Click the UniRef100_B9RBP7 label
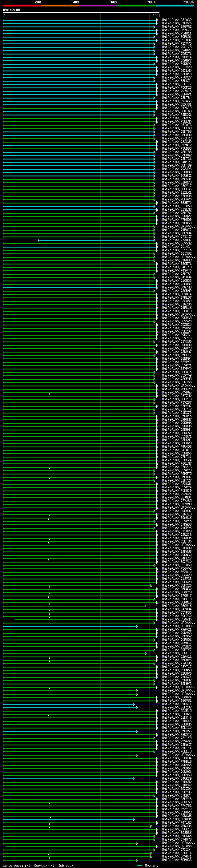The width and height of the screenshot is (197, 868). tap(177, 64)
